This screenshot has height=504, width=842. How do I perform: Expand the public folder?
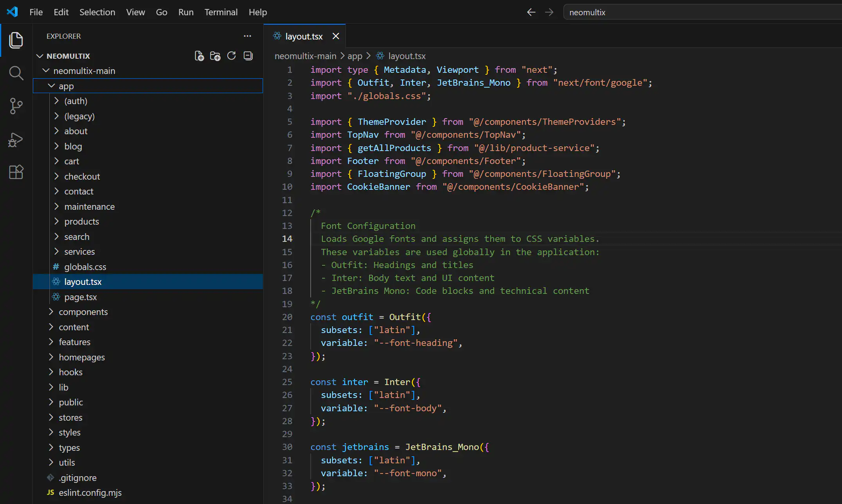[x=51, y=402]
